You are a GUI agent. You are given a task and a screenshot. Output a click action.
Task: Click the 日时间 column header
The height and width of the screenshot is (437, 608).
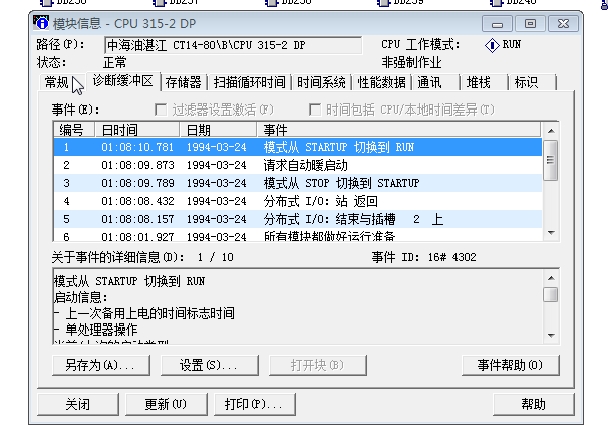tap(137, 130)
